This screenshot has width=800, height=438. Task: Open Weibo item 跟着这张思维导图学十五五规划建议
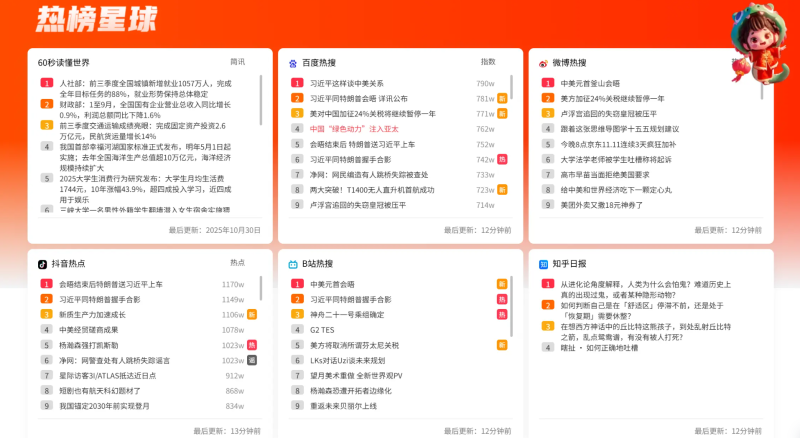click(620, 129)
